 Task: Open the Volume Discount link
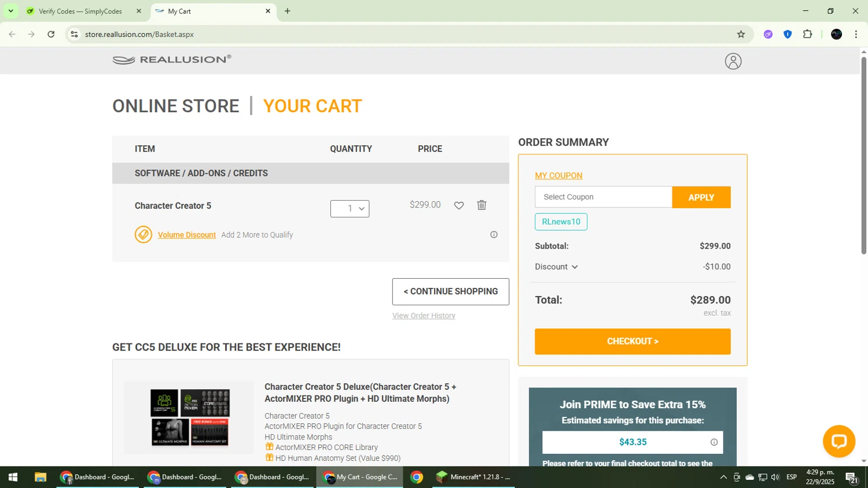point(186,235)
